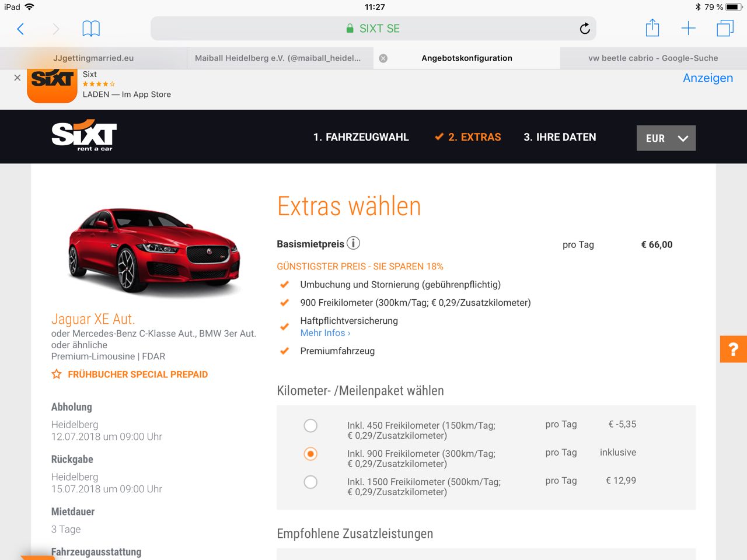Switch to vw beetle cabrio Google tab

coord(652,58)
